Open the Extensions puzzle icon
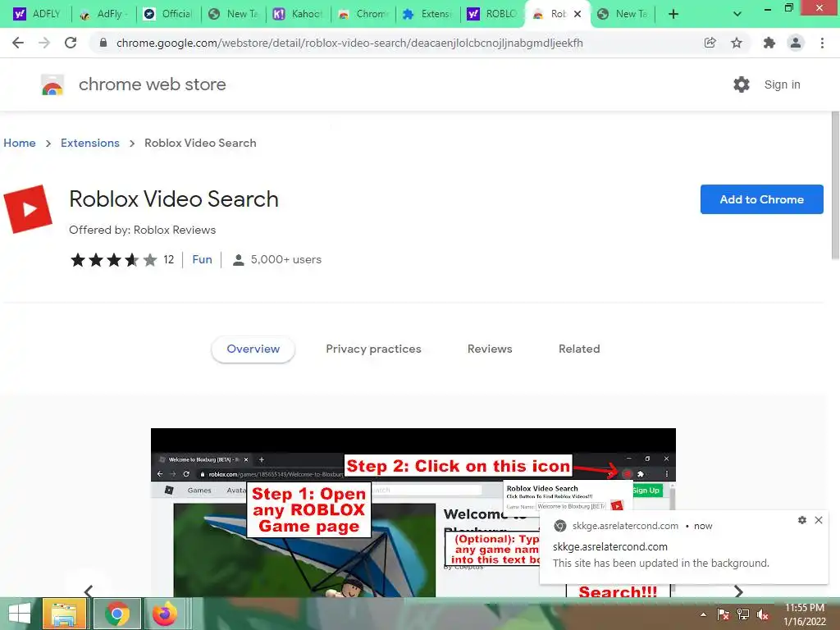840x630 pixels. click(x=769, y=43)
